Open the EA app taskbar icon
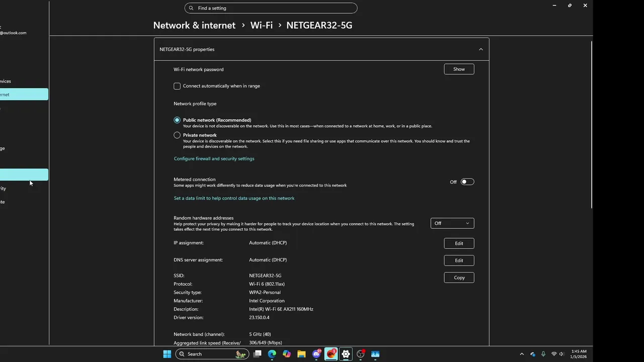The height and width of the screenshot is (362, 644). pyautogui.click(x=331, y=354)
